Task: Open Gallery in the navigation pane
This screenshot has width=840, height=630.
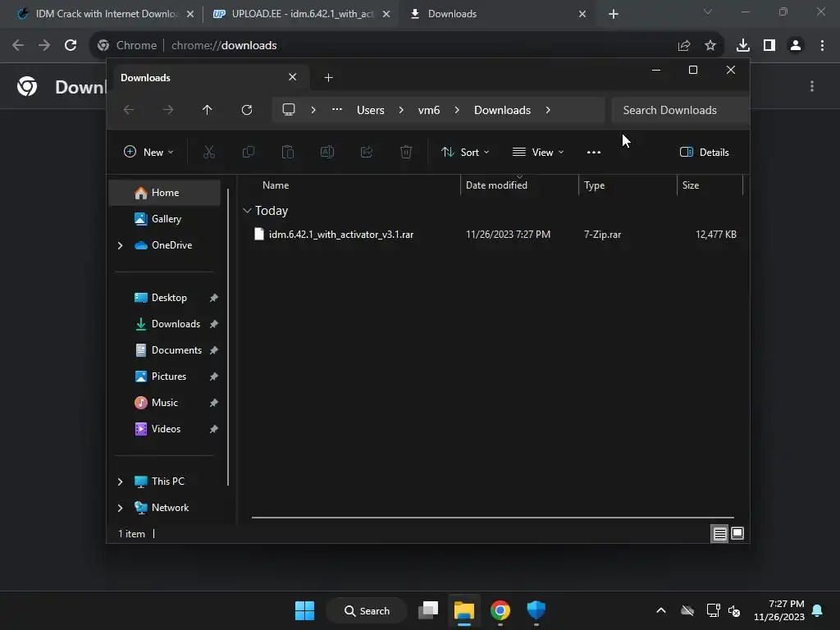Action: coord(165,219)
